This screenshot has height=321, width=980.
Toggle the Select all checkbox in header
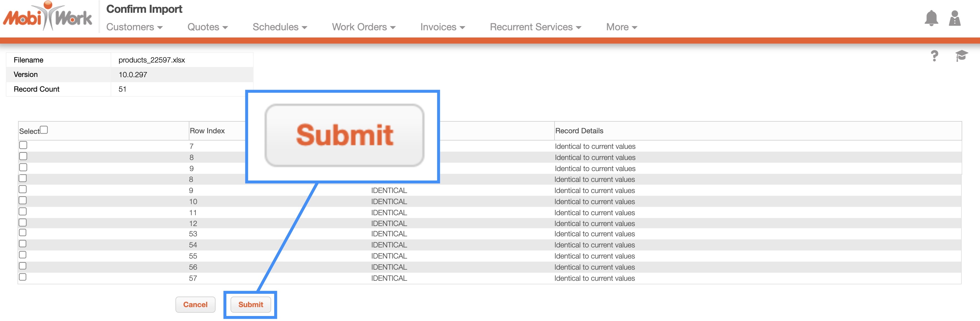pos(44,130)
